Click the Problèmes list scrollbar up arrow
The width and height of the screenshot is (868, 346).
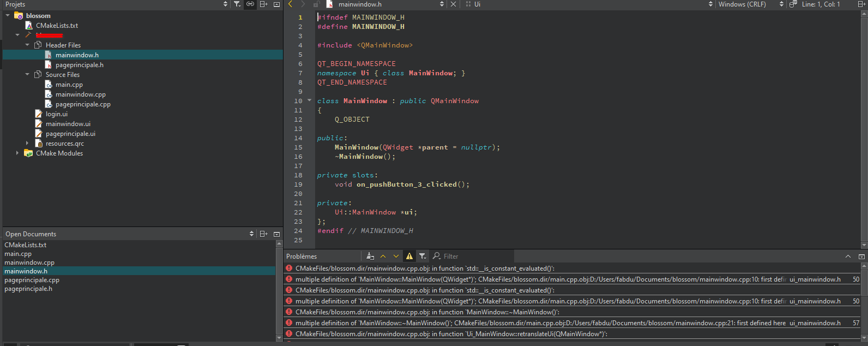pos(864,266)
